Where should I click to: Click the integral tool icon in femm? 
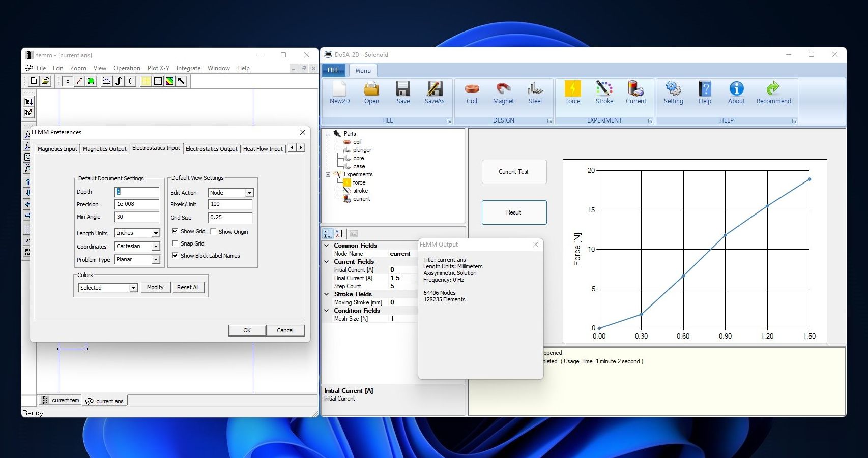point(119,81)
